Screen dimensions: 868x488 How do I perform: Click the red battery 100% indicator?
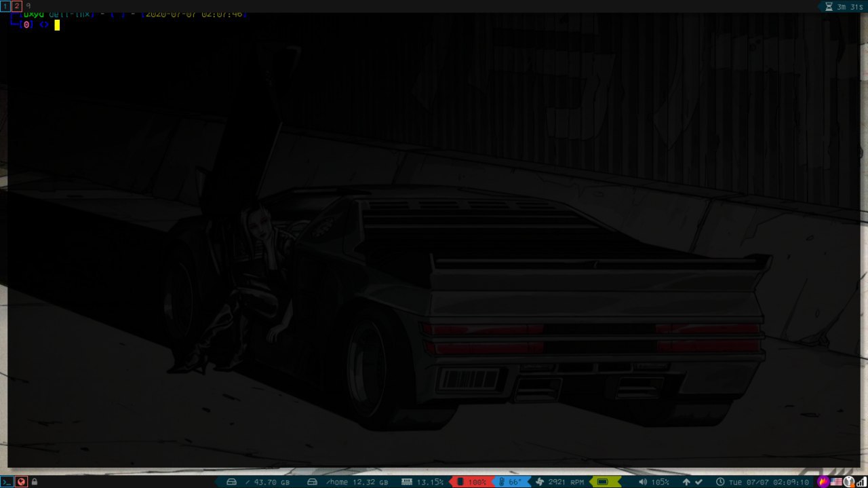coord(471,482)
